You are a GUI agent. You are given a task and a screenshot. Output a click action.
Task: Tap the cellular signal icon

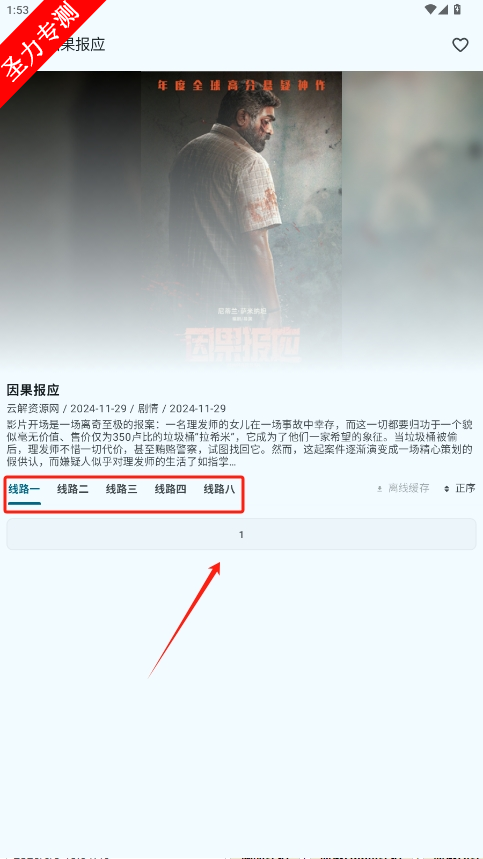click(443, 9)
